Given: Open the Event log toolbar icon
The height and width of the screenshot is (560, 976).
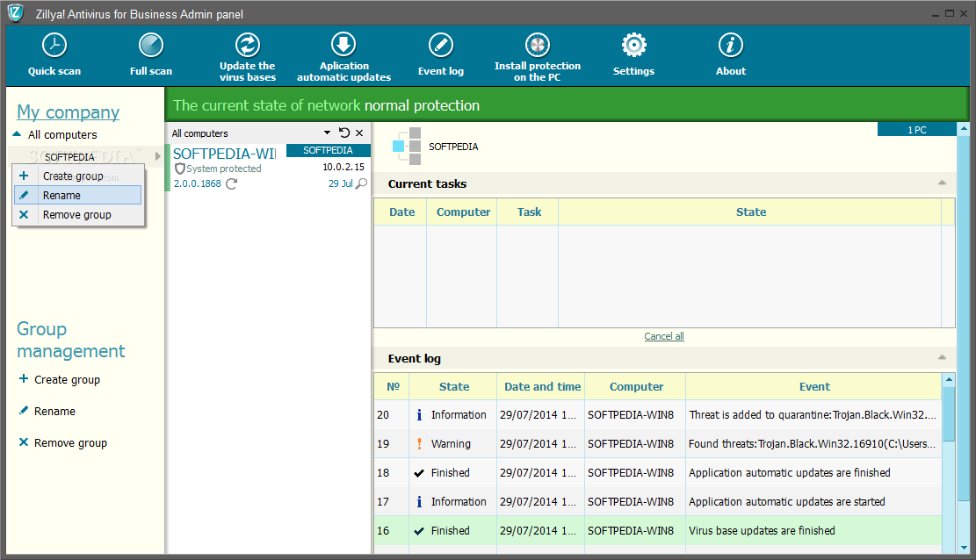Looking at the screenshot, I should [441, 46].
